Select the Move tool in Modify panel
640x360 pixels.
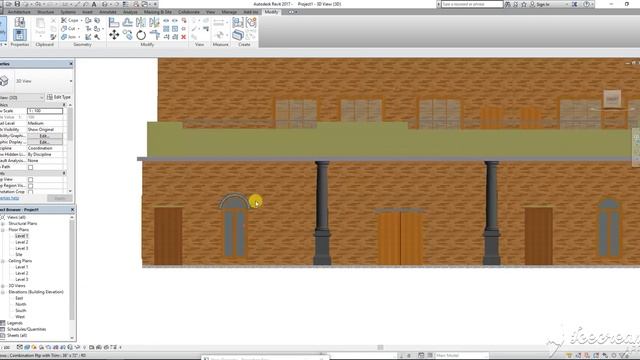click(x=114, y=35)
